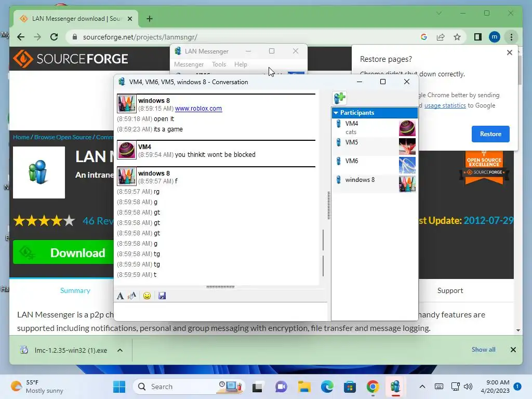Screen dimensions: 532x399
Task: Reload the SourceForge page
Action: click(x=54, y=37)
